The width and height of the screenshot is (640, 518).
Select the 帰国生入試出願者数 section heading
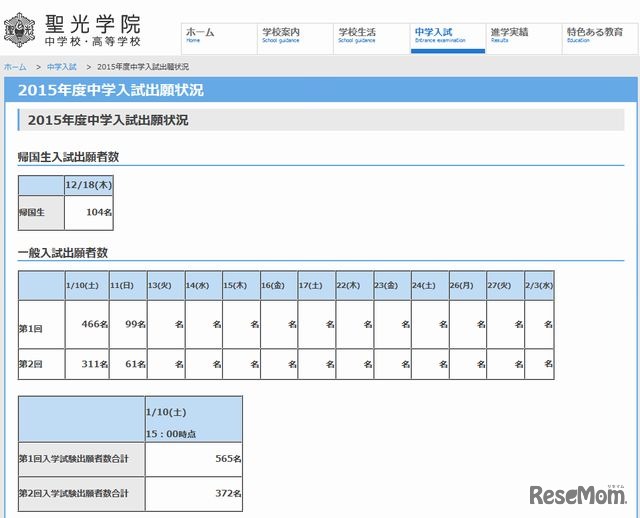click(x=68, y=157)
